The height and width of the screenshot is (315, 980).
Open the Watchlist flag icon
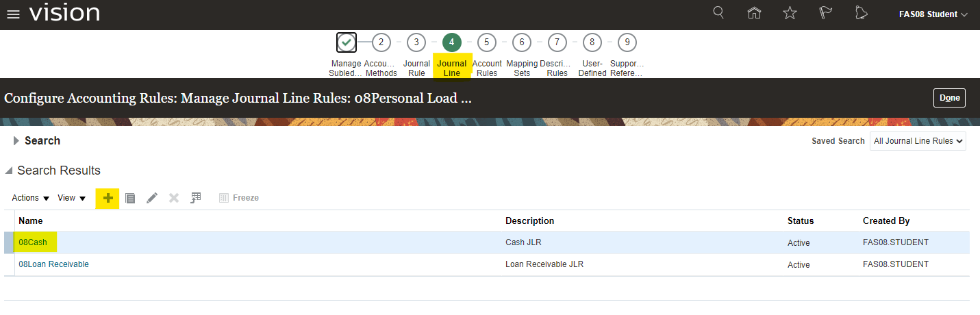pos(825,13)
